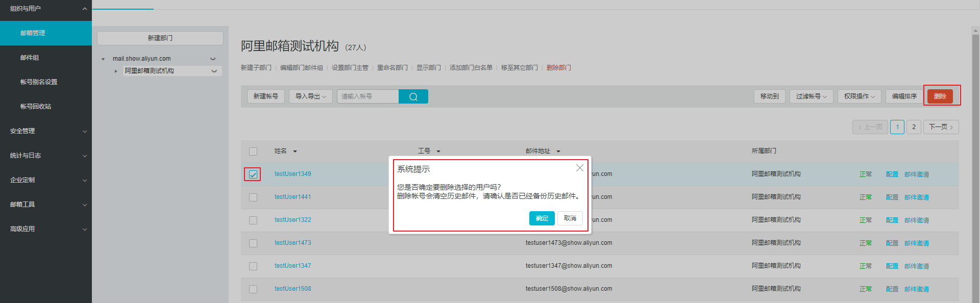980x303 pixels.
Task: Focus the 请输入帐号 search field
Action: click(x=367, y=96)
